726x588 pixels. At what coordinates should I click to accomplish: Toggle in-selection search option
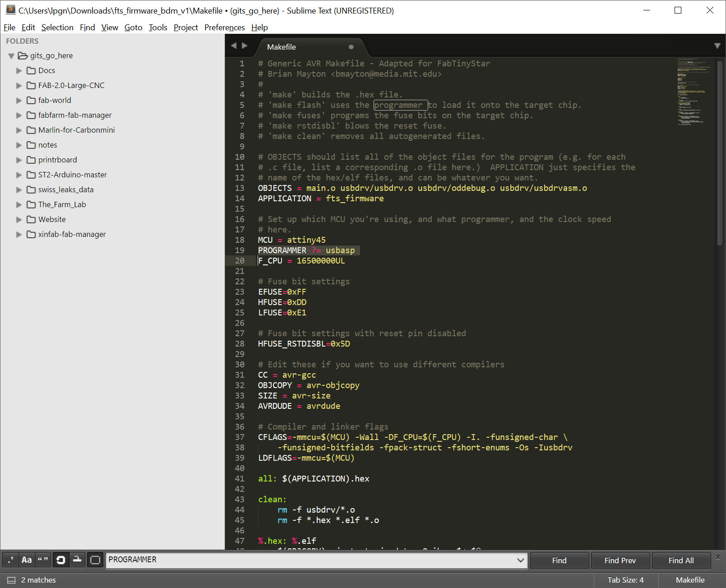tap(77, 560)
